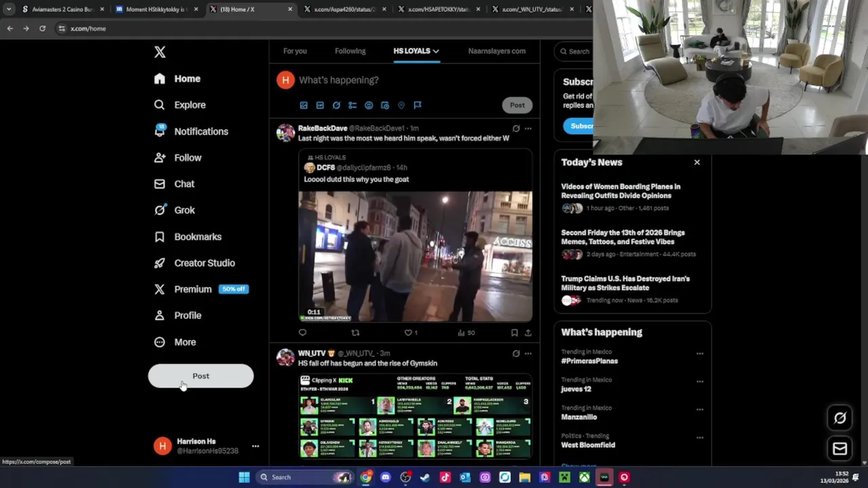Switch to Aviamasters 2 Casino browser tab

point(61,9)
